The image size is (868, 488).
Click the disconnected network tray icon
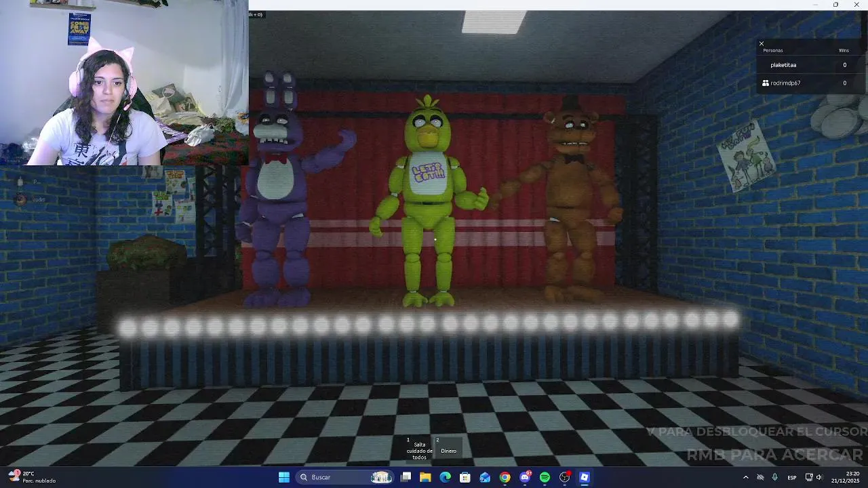pos(760,477)
